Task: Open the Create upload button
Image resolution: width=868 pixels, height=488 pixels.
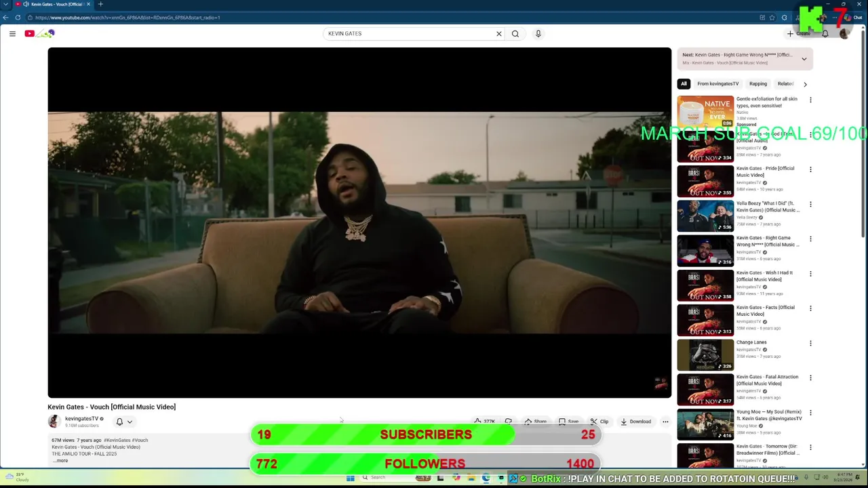Action: [x=800, y=33]
